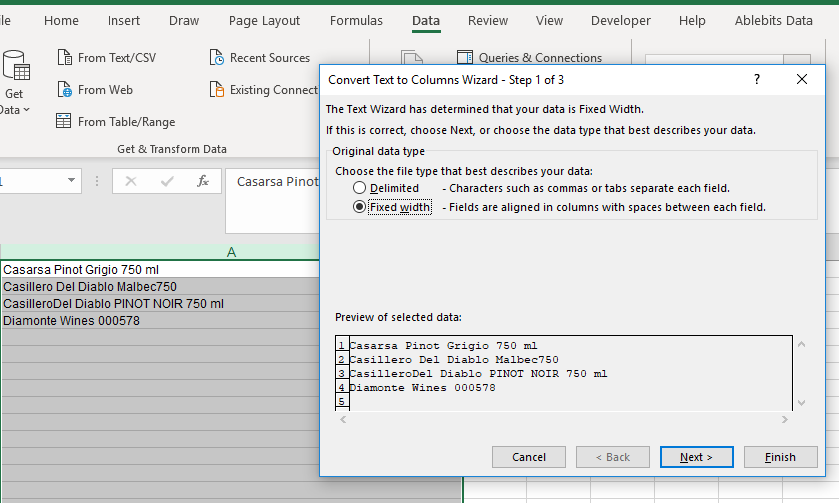The height and width of the screenshot is (503, 839).
Task: Select cell 'CasilleroDel Diablo PINOT NOIR 750 ml'
Action: (161, 303)
